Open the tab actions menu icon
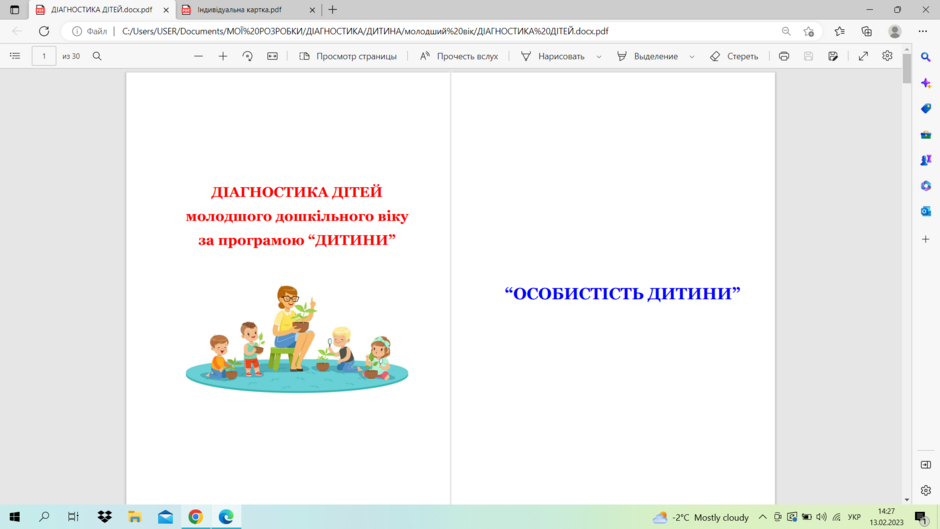The height and width of the screenshot is (529, 940). point(14,10)
